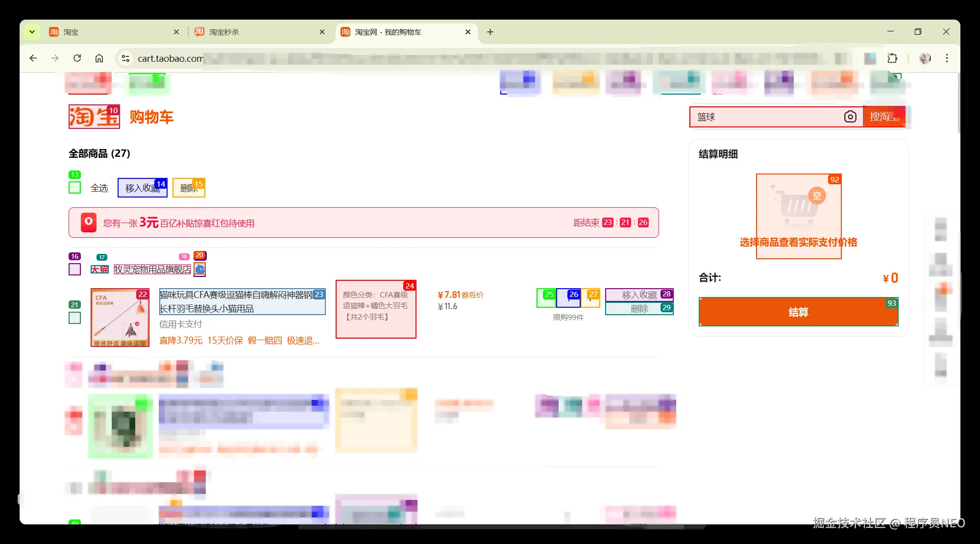Open the Chrome extensions puzzle icon
Viewport: 980px width, 544px height.
point(892,58)
